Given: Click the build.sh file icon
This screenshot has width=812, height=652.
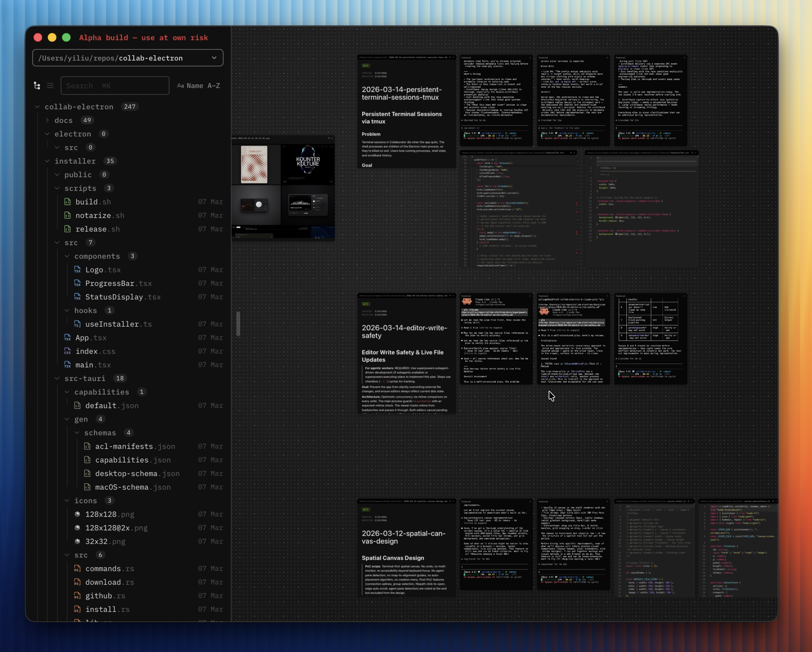Looking at the screenshot, I should pos(67,202).
